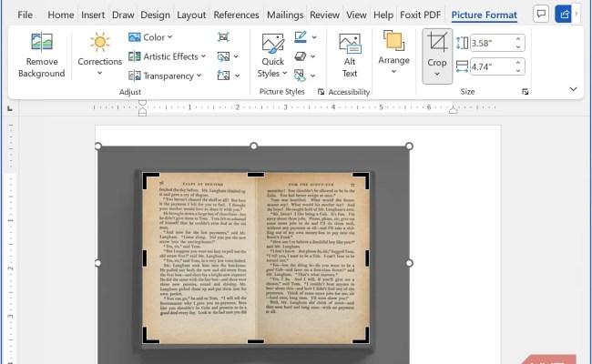Expand the Picture Layout dropdown arrow
Image resolution: width=592 pixels, height=364 pixels.
pos(313,76)
